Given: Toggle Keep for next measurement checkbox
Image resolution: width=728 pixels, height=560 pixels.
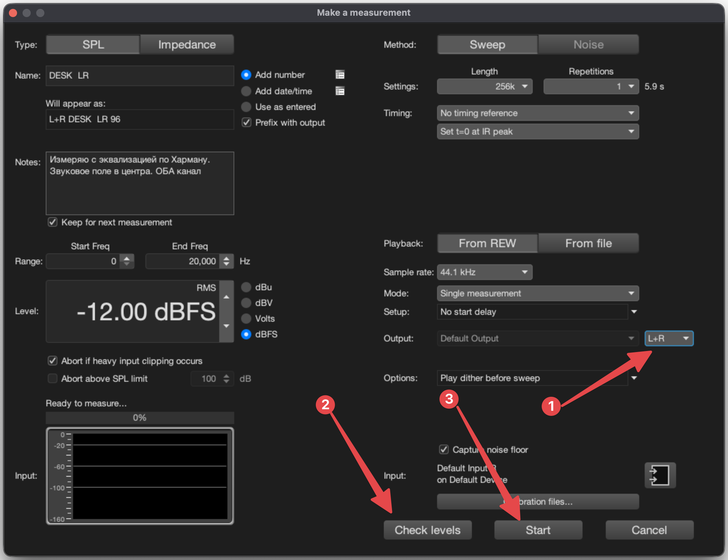Looking at the screenshot, I should click(53, 222).
